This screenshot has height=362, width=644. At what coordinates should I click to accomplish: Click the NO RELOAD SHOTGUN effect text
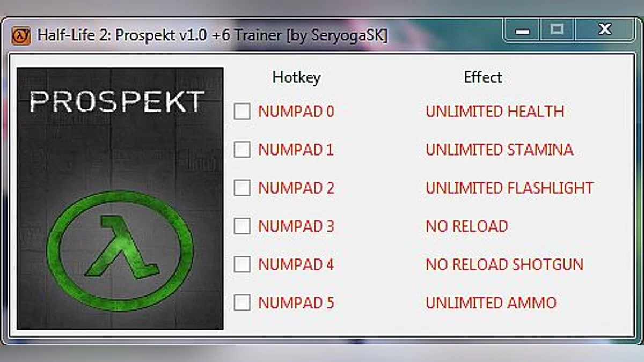pos(504,264)
